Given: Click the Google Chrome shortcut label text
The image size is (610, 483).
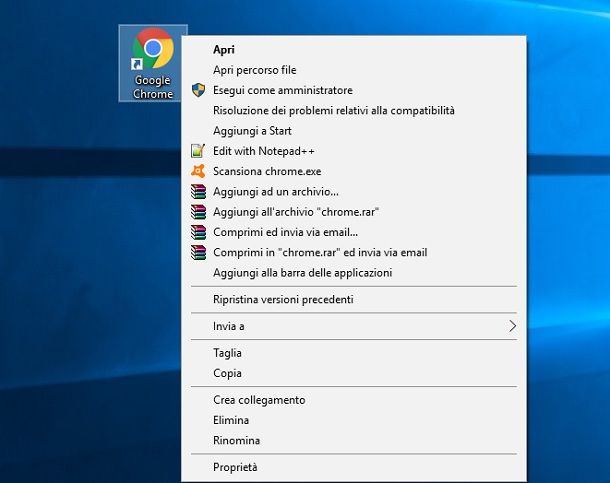Looking at the screenshot, I should tap(153, 87).
